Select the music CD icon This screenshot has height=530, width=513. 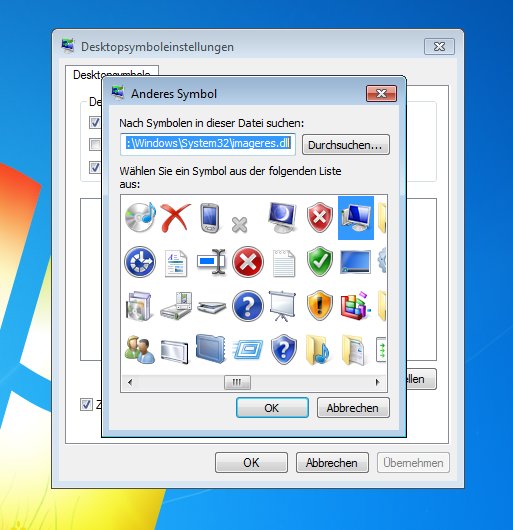click(140, 217)
